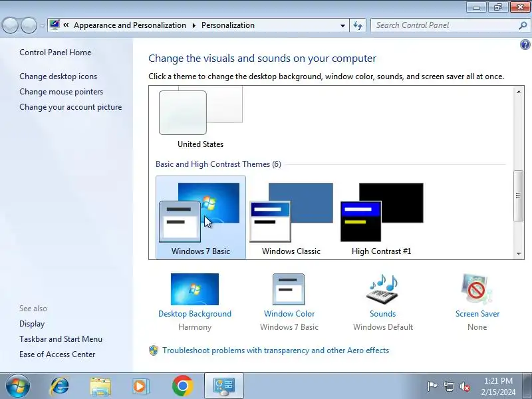Click in the Search Control Panel field
The width and height of the screenshot is (532, 399).
tap(446, 25)
